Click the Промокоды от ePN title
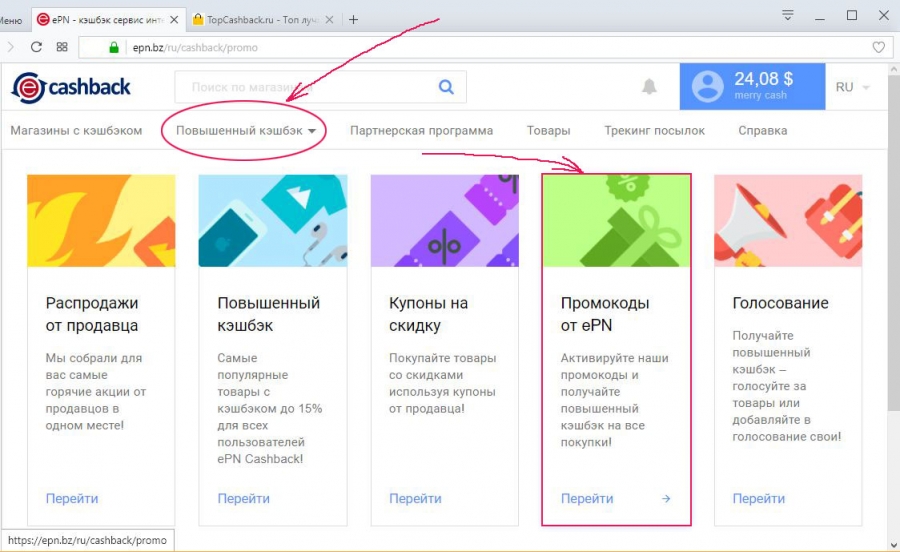This screenshot has height=552, width=900. 605,314
